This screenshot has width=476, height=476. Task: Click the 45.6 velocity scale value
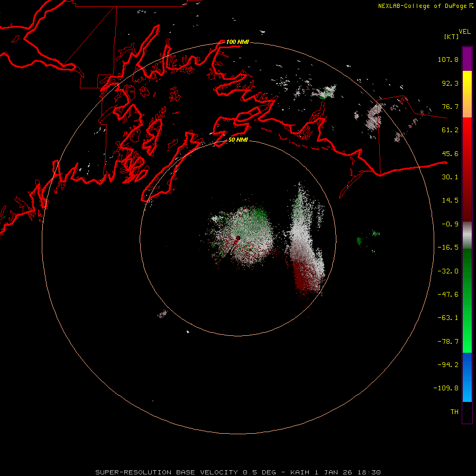coord(450,153)
